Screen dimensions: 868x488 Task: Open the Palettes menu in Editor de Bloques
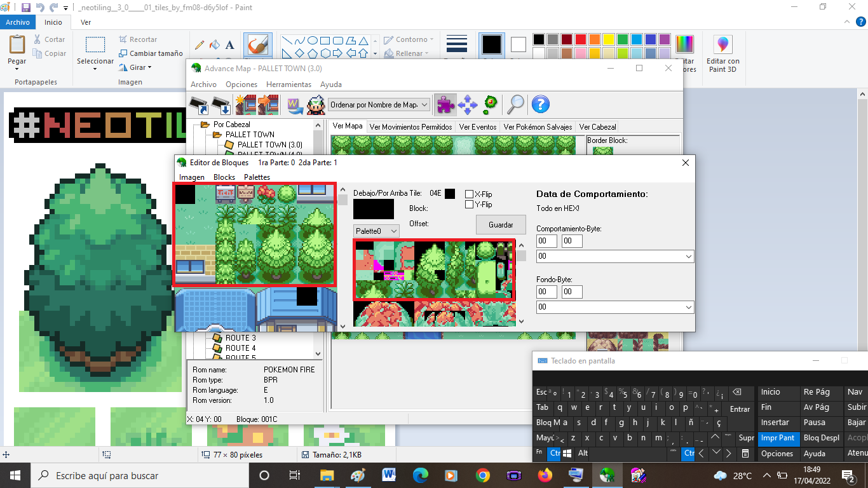coord(257,177)
